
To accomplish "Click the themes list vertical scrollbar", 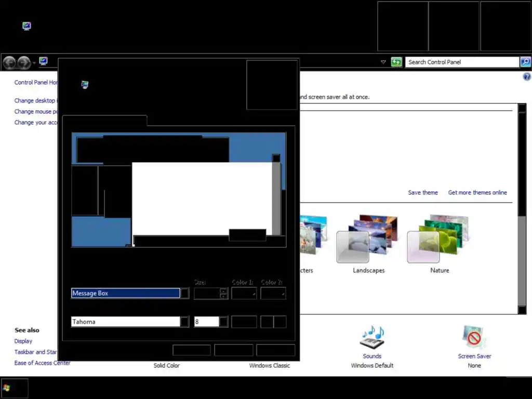I will pyautogui.click(x=522, y=209).
